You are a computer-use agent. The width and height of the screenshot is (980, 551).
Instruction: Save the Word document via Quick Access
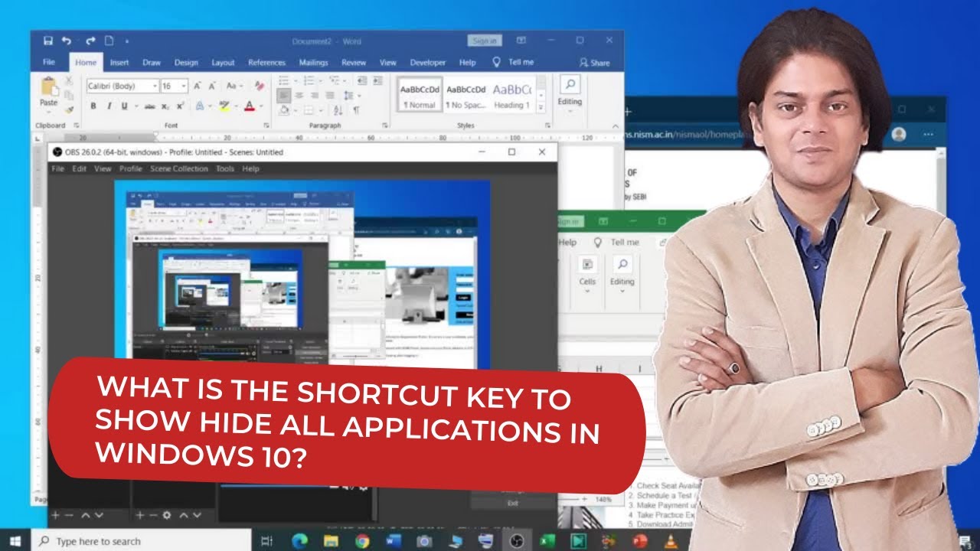[x=48, y=41]
